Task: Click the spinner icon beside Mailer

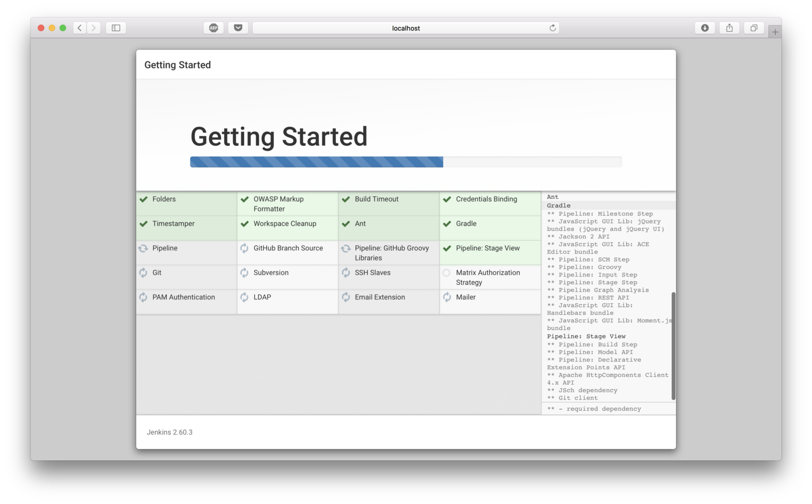Action: [x=447, y=297]
